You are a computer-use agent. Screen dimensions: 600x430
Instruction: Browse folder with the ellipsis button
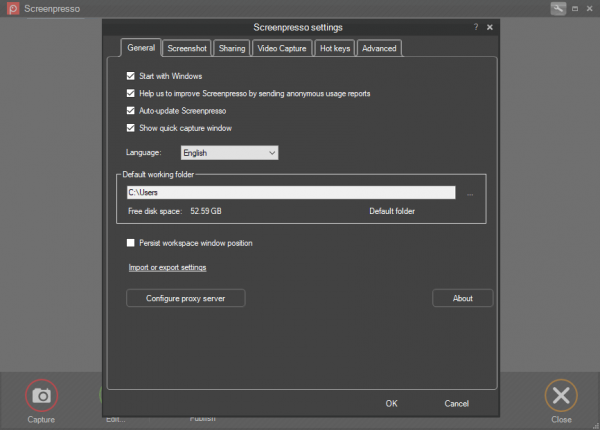pyautogui.click(x=470, y=193)
